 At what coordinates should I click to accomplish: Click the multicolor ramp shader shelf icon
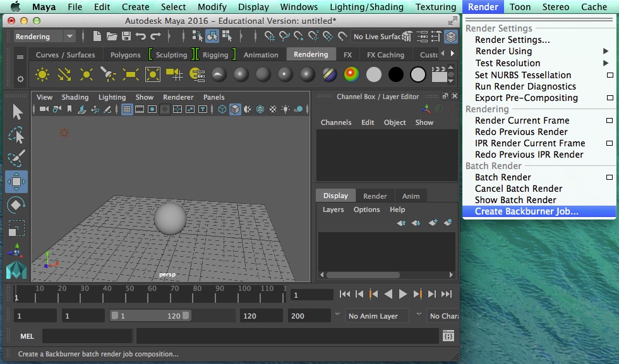tap(351, 74)
